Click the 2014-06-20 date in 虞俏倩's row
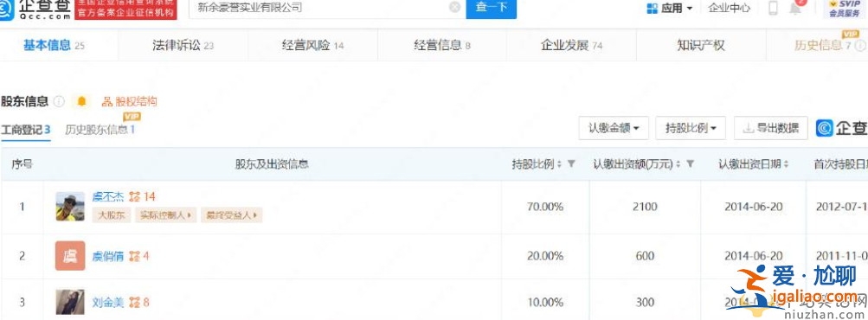868x320 pixels. click(754, 256)
